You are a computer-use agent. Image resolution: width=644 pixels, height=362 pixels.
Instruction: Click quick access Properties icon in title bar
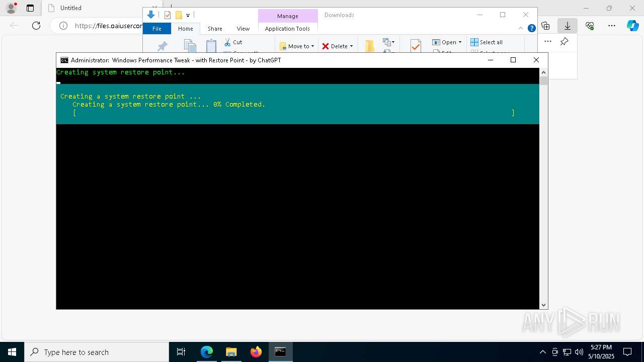[x=168, y=15]
